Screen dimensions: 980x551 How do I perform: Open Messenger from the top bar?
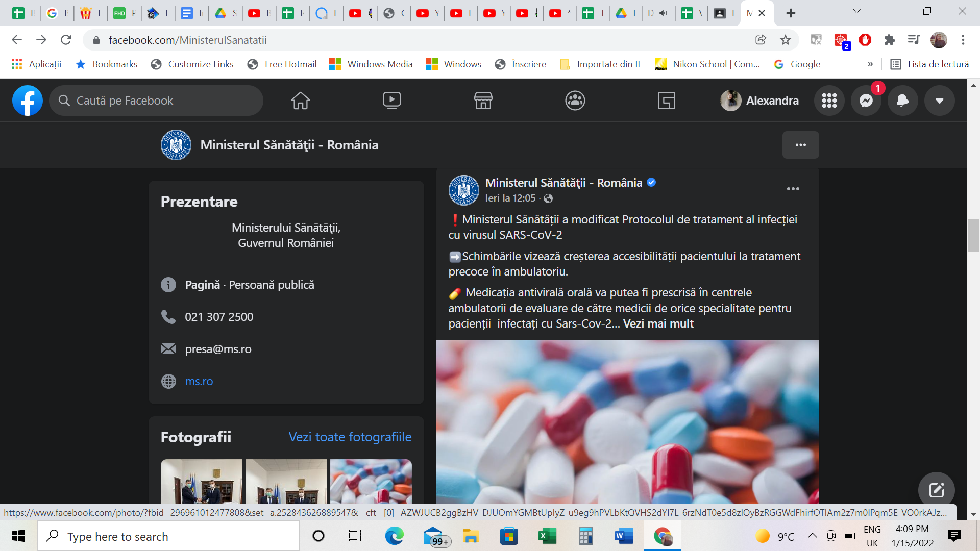(866, 101)
